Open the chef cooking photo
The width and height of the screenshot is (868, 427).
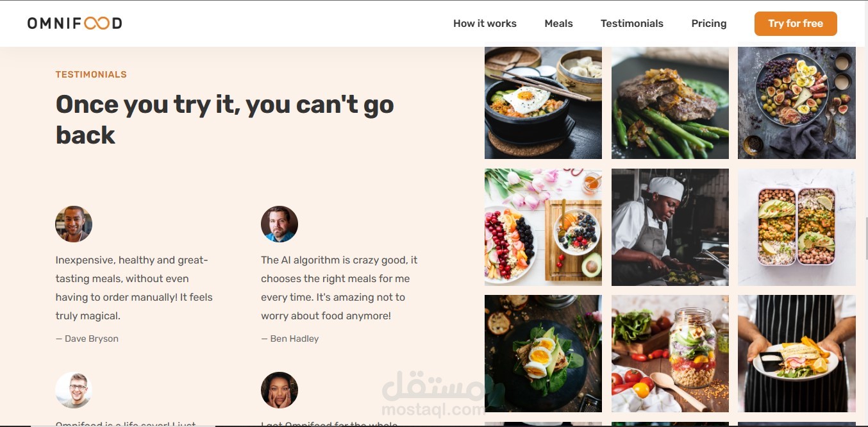670,227
